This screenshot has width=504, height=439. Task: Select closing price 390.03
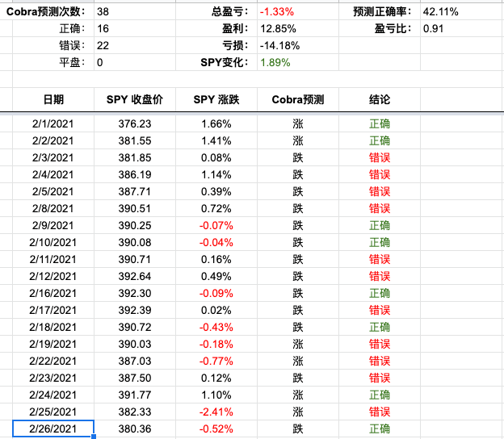(x=135, y=344)
